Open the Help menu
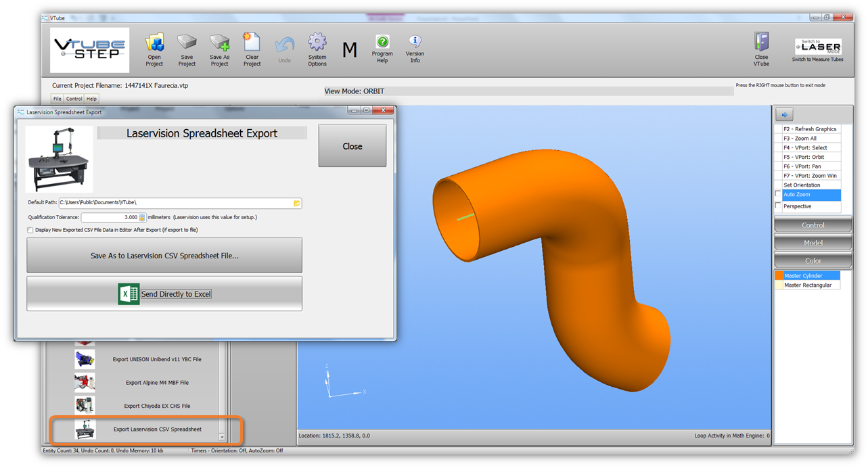The width and height of the screenshot is (868, 468). pos(91,99)
